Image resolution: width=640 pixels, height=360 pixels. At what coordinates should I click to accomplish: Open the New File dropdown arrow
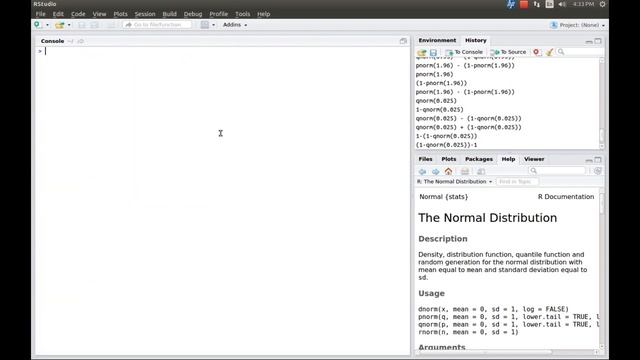[47, 25]
